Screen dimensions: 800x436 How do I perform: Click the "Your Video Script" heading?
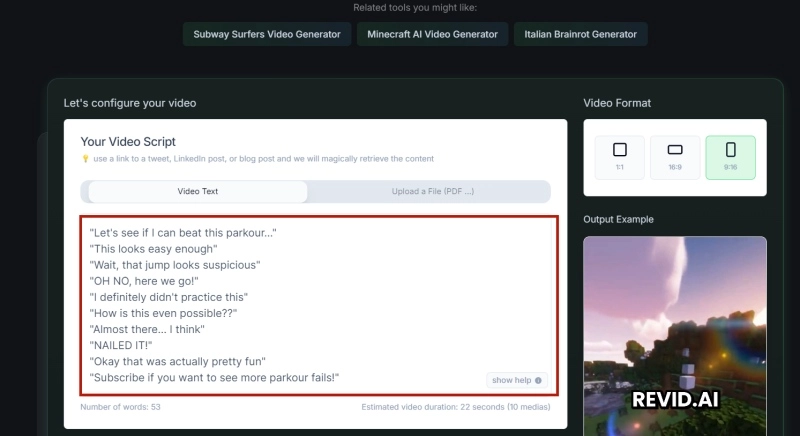click(x=128, y=142)
